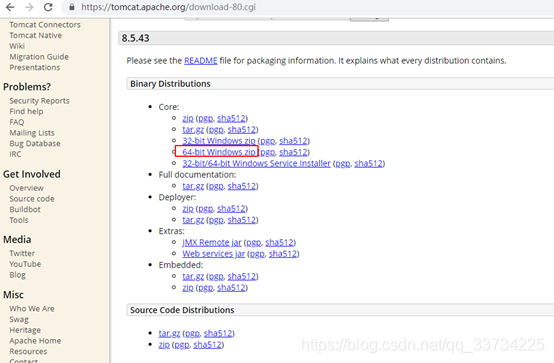Download the Web services jar
The width and height of the screenshot is (554, 363).
(213, 254)
